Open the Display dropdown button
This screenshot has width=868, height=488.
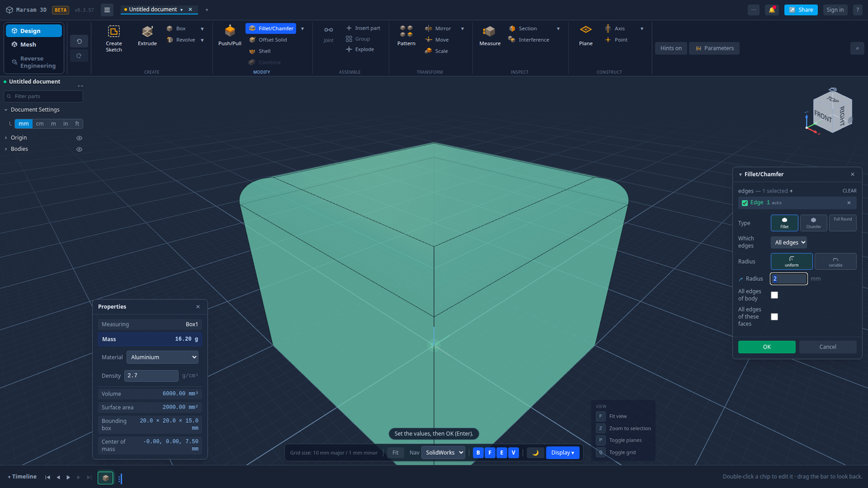click(x=563, y=452)
